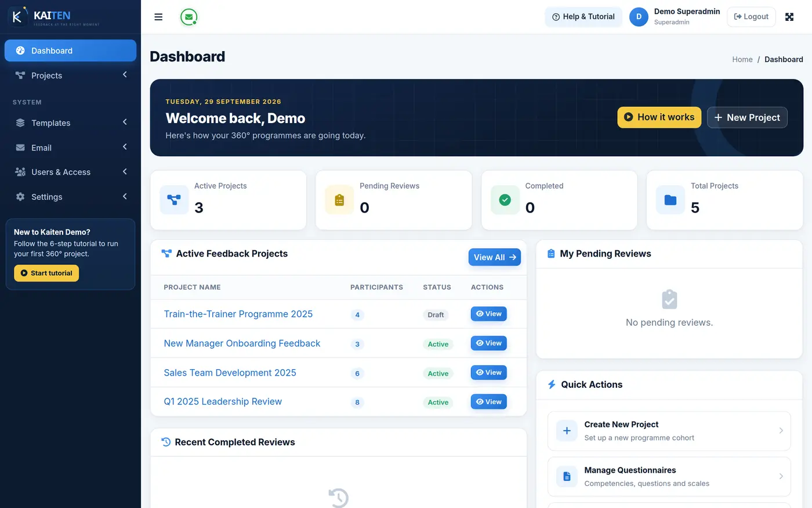Expand the Users & Access submenu chevron

(125, 172)
